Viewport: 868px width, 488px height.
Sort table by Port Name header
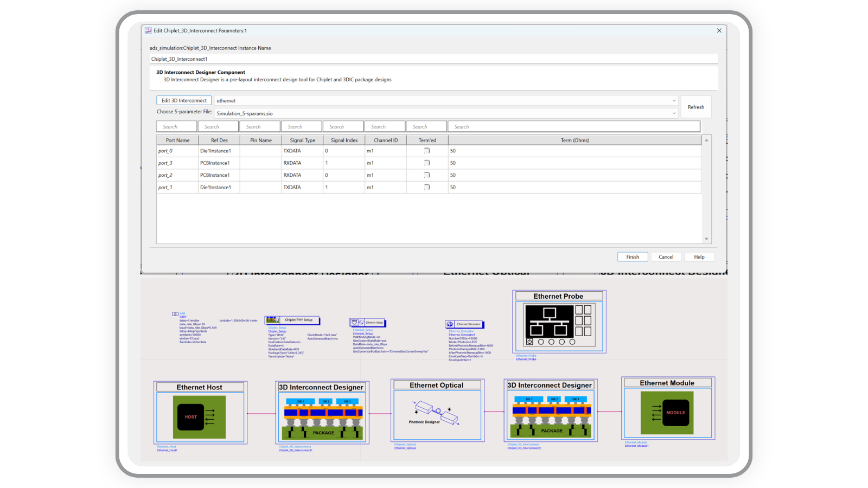point(177,140)
